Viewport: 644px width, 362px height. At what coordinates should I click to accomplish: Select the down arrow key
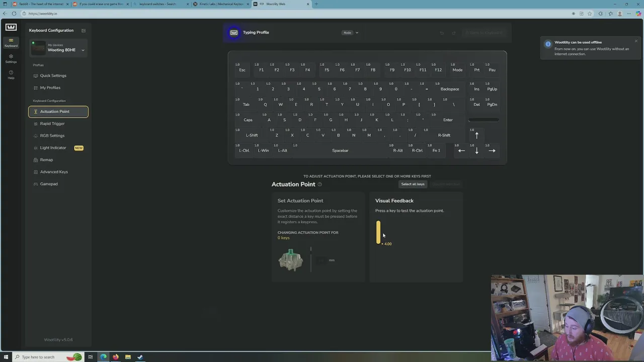click(x=476, y=150)
